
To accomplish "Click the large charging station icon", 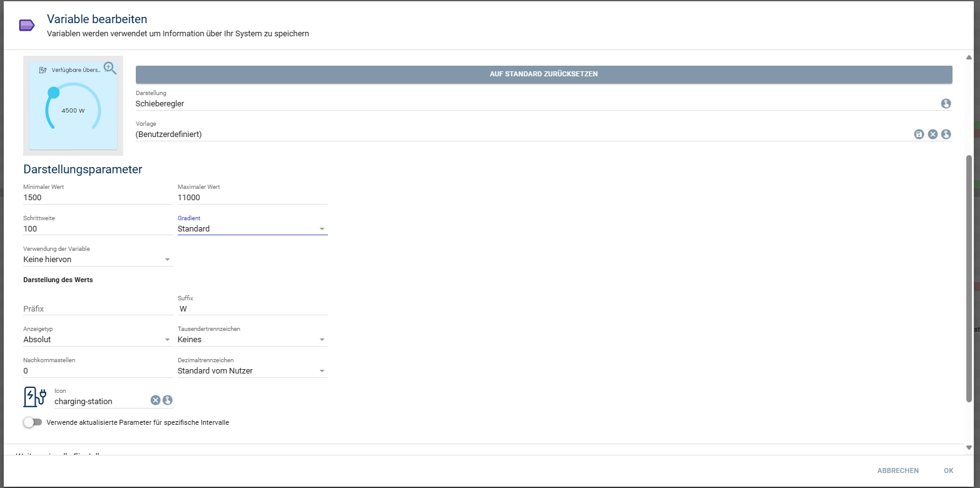I will (35, 397).
